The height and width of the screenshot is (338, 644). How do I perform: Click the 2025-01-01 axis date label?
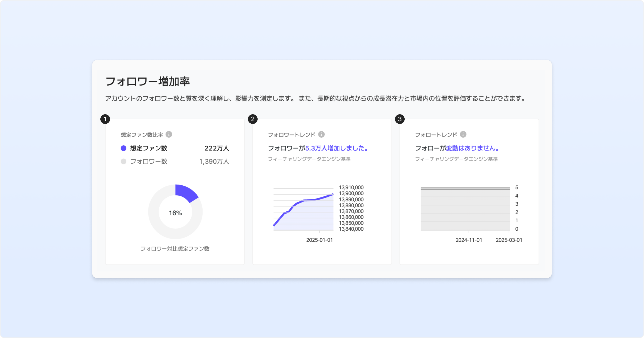click(x=319, y=240)
